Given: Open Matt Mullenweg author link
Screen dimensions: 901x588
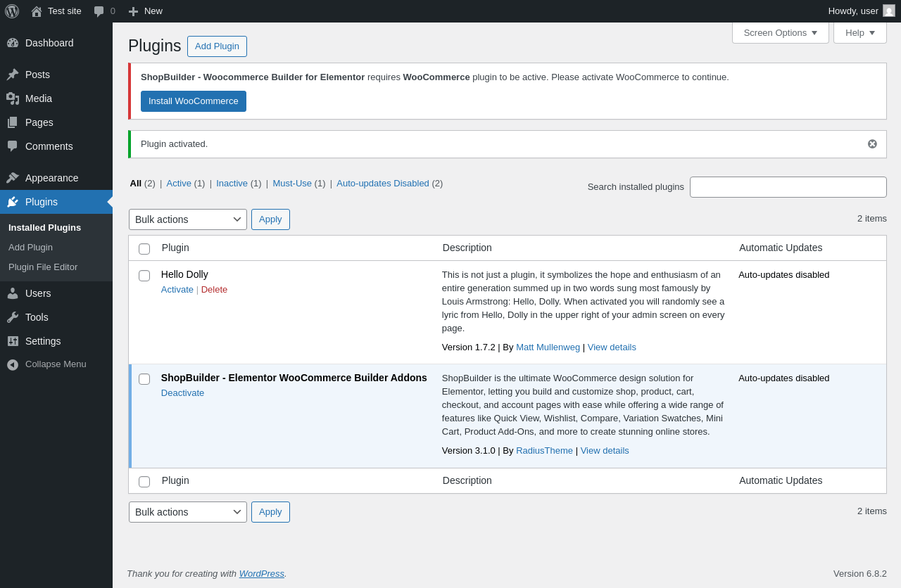Looking at the screenshot, I should 548,347.
